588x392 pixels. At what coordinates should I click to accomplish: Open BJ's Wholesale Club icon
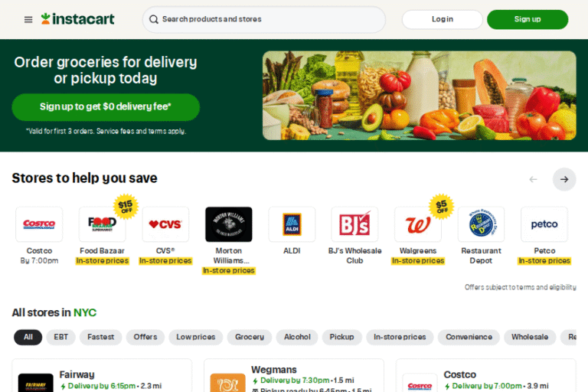[354, 224]
